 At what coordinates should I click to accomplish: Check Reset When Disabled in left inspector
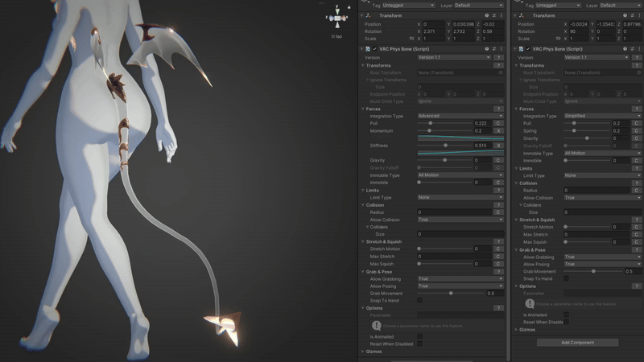[x=419, y=344]
